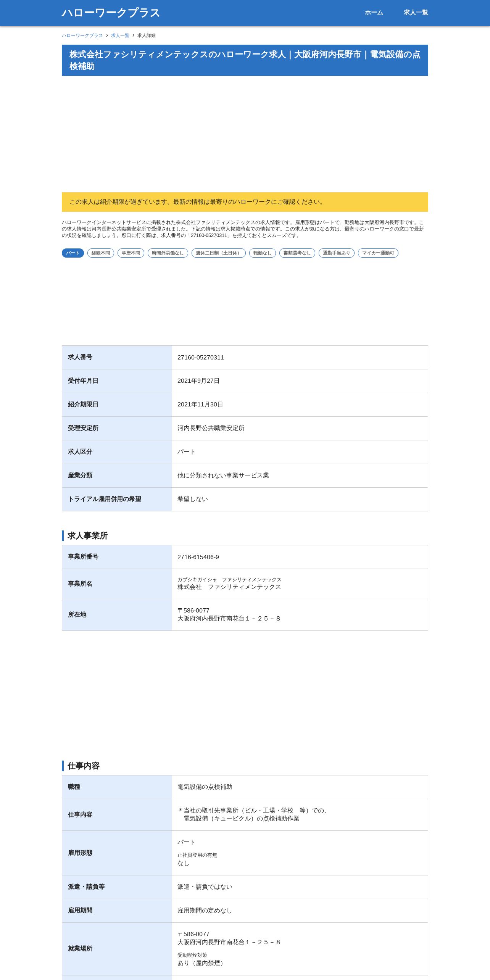Viewport: 490px width, 980px height.
Task: Click the ハローワークプラス site logo
Action: click(x=111, y=13)
